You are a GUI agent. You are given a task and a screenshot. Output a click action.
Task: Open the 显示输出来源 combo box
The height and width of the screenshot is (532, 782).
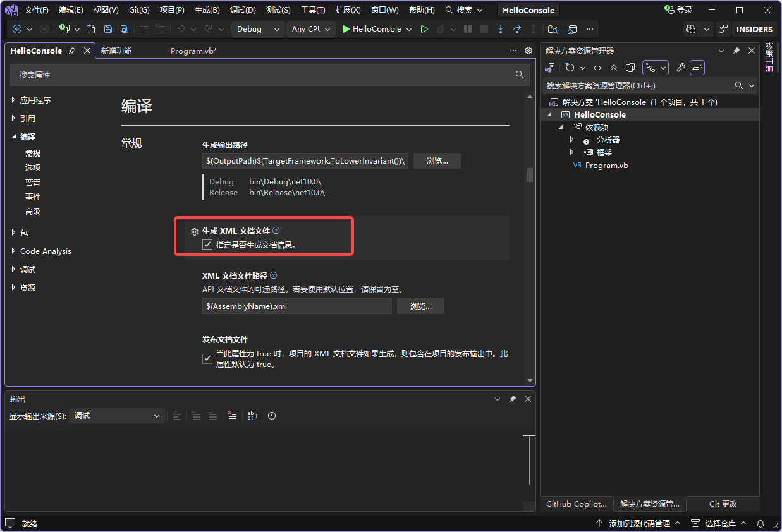117,416
